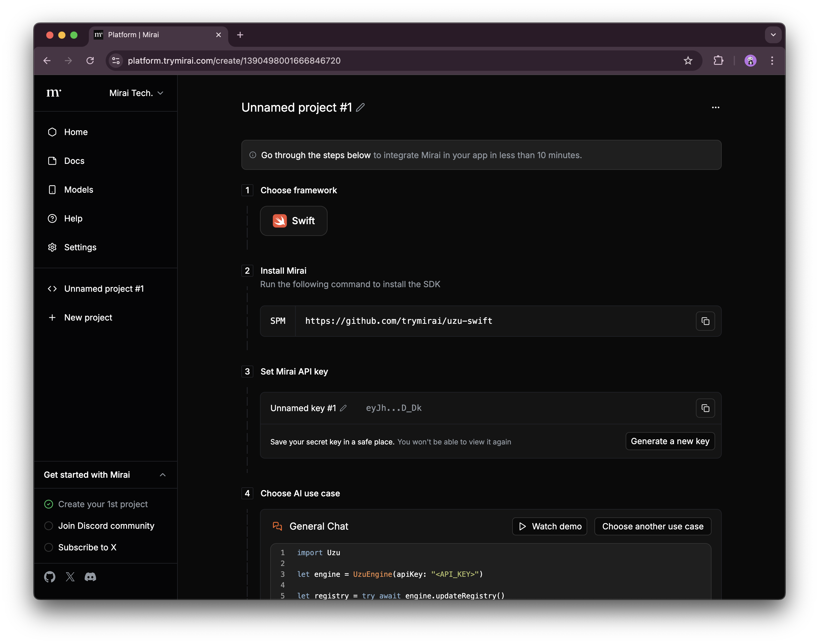819x644 pixels.
Task: Click Generate a new key
Action: point(670,441)
